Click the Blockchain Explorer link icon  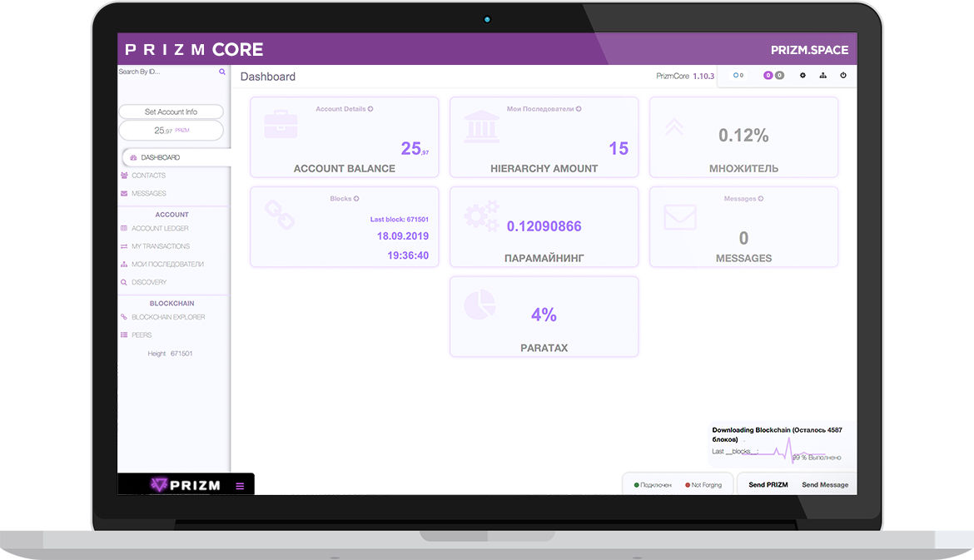click(x=123, y=317)
